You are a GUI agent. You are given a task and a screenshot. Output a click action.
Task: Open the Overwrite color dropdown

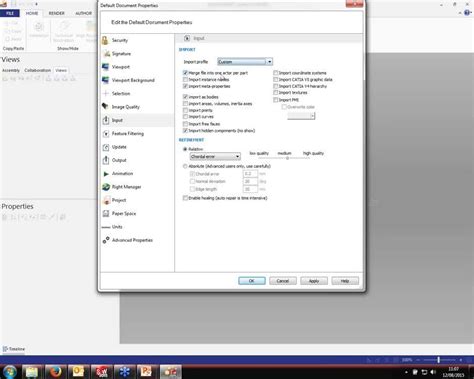click(301, 116)
